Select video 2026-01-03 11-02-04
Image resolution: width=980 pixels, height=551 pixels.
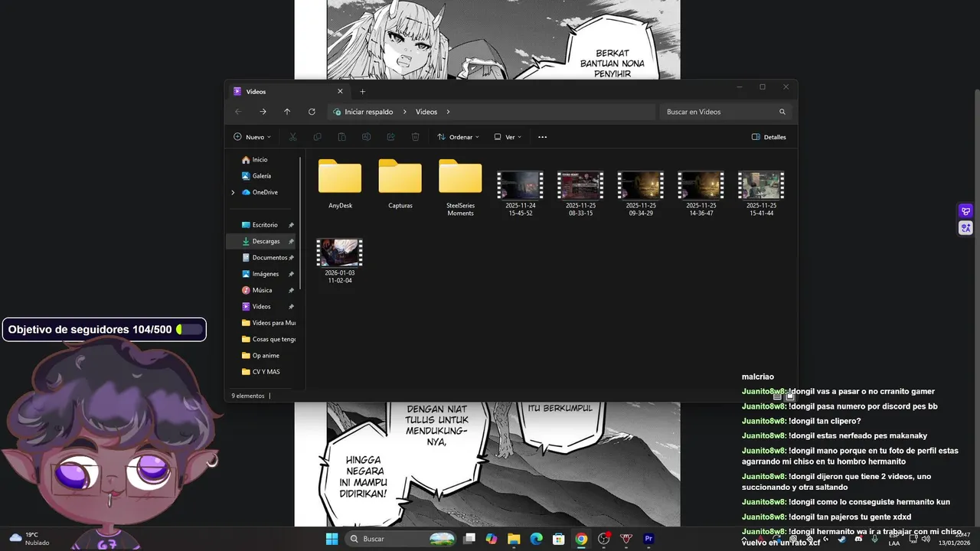tap(339, 261)
